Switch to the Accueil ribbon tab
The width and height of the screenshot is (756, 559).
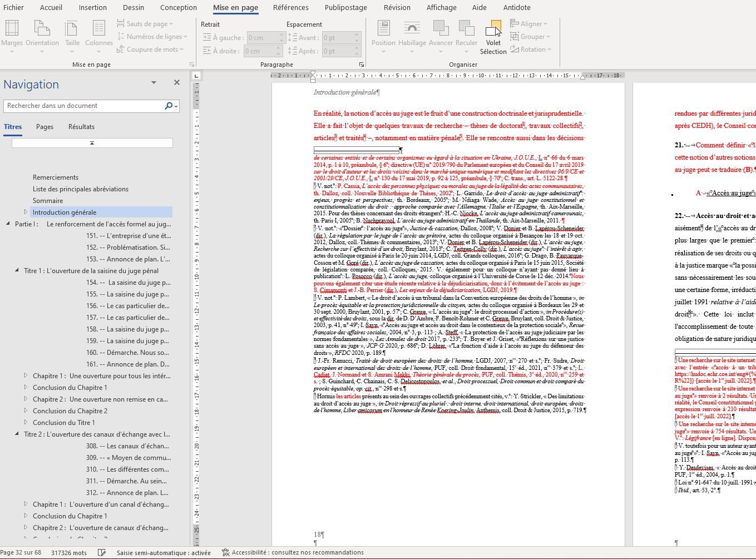coord(51,7)
